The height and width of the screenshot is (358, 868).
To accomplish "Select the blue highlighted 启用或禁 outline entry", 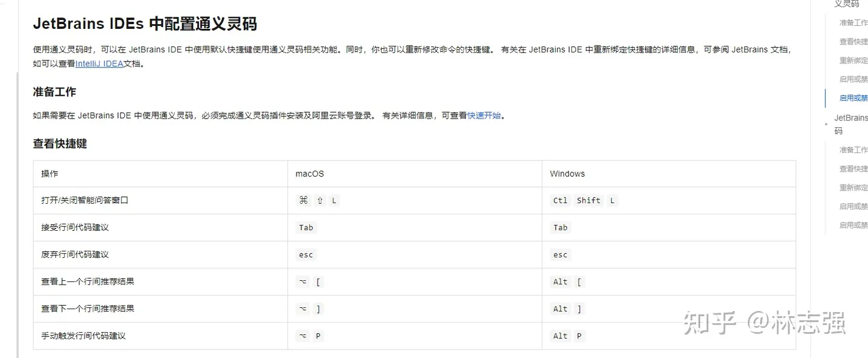I will pos(854,98).
